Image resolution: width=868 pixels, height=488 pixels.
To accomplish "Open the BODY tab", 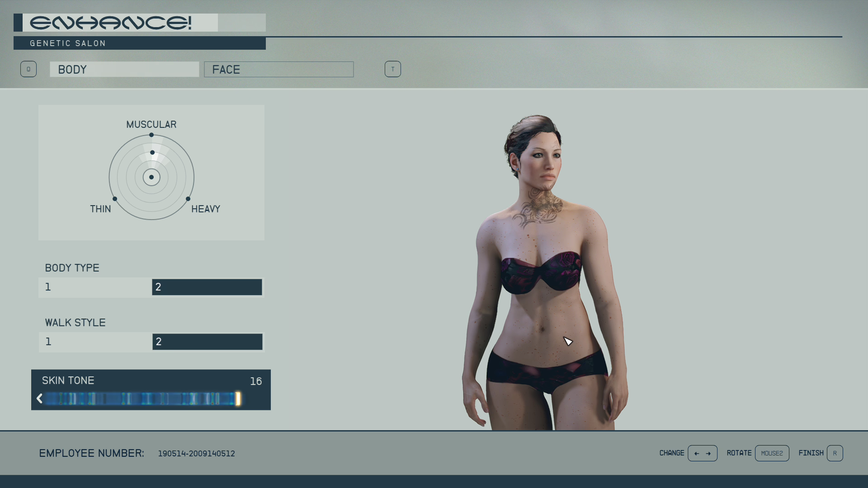I will (124, 70).
